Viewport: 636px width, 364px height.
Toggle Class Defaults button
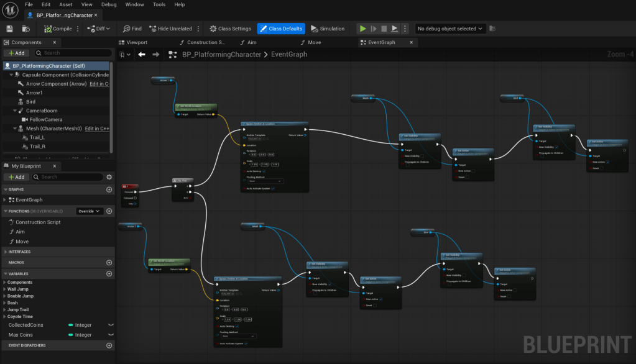tap(281, 29)
